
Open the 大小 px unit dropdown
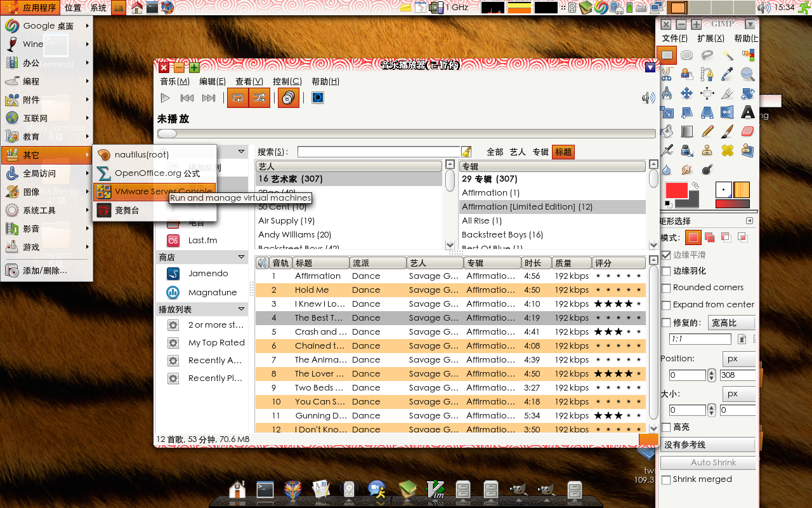[739, 394]
